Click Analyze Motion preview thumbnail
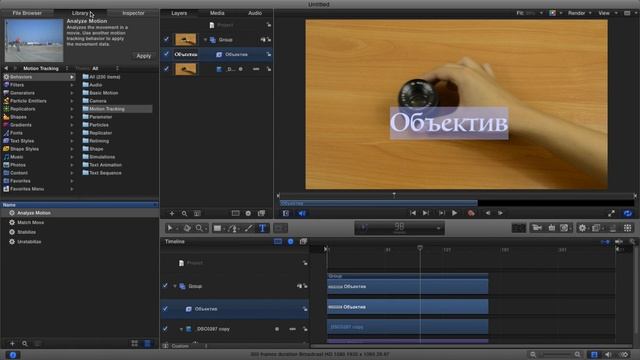This screenshot has height=360, width=640. point(34,40)
